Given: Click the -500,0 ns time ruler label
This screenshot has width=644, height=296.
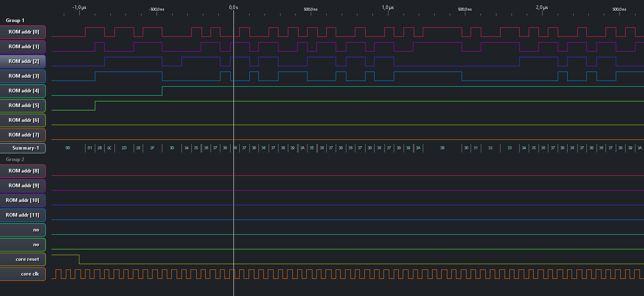Looking at the screenshot, I should click(x=157, y=9).
